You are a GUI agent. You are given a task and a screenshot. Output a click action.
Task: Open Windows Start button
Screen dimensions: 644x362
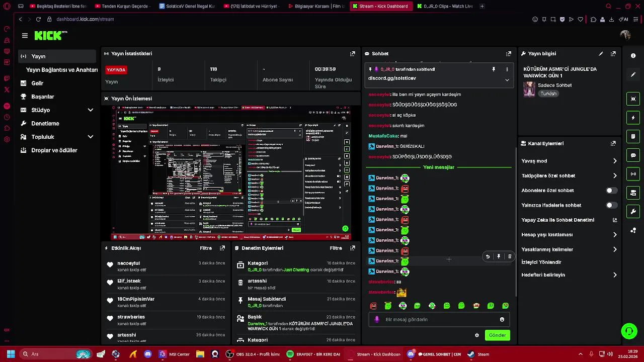[11, 354]
